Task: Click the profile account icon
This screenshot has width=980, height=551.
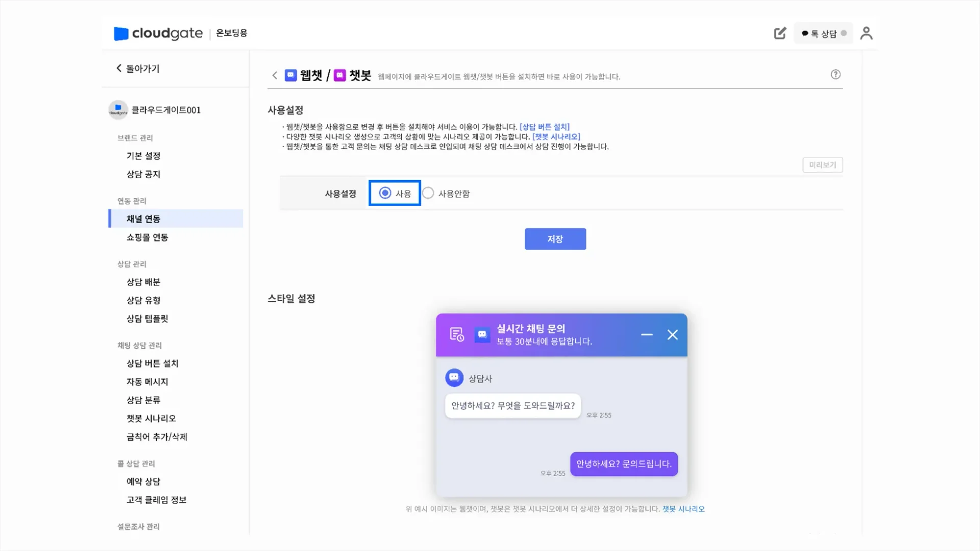Action: [x=866, y=33]
